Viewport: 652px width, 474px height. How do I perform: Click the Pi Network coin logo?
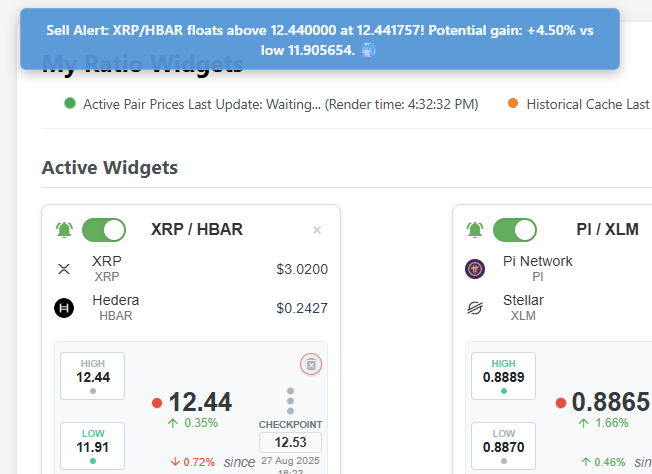[x=475, y=269]
